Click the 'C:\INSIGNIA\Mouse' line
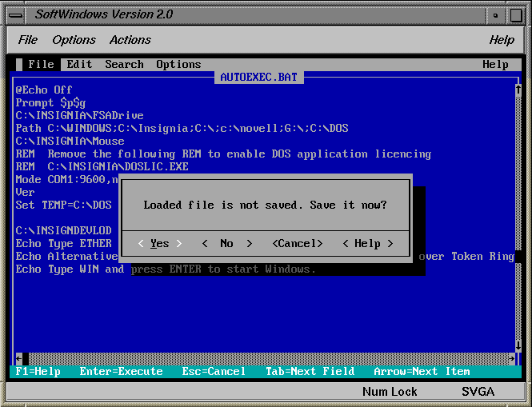This screenshot has height=407, width=532. [x=70, y=141]
